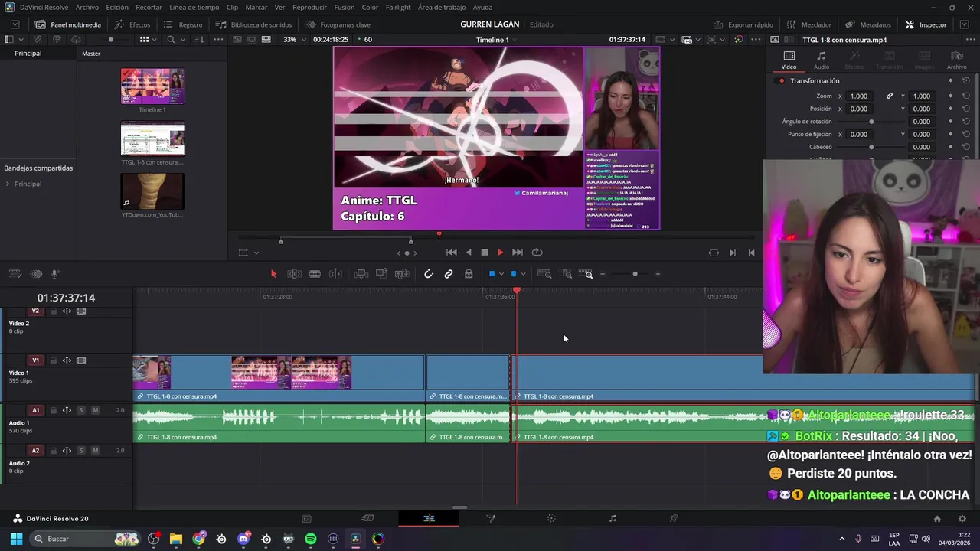Click the Cabeceo slider handle

pos(871,147)
